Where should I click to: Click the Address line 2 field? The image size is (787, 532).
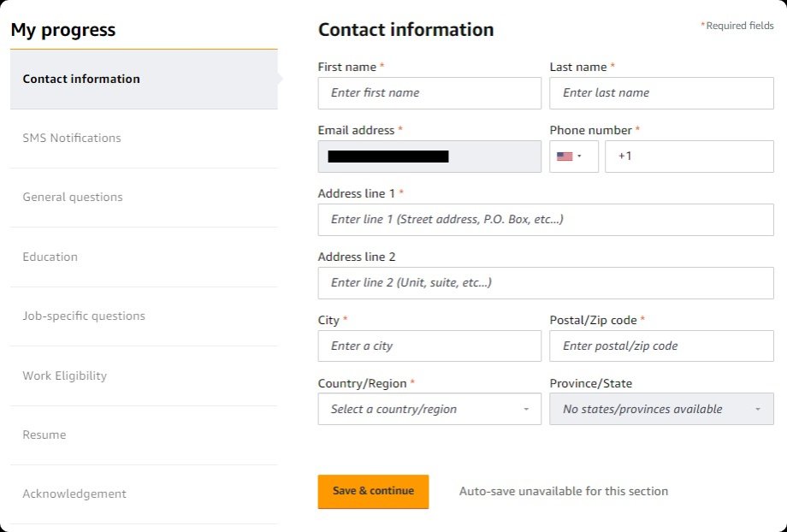coord(545,283)
